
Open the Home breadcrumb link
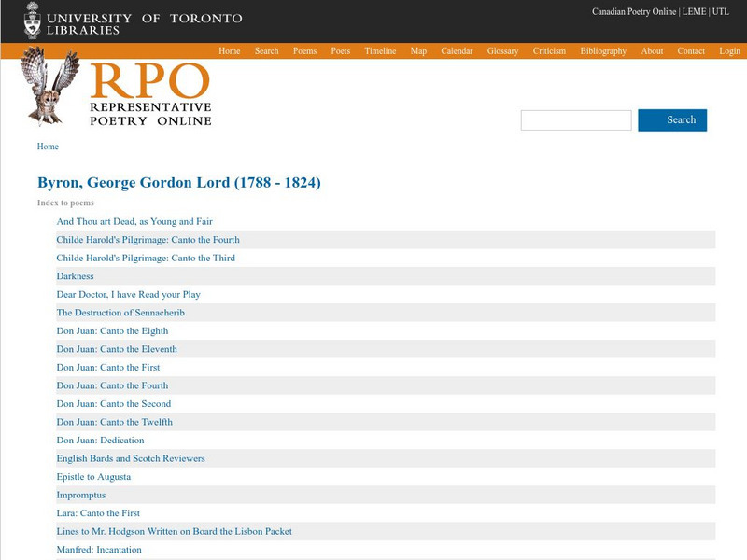(48, 147)
